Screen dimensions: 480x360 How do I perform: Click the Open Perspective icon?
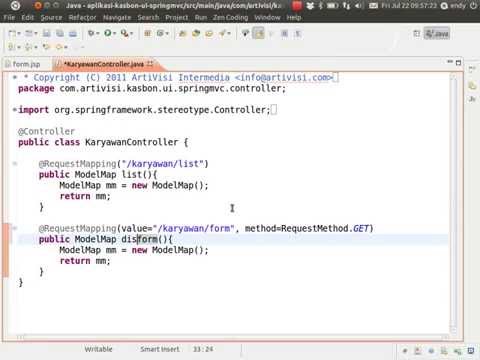pos(417,33)
